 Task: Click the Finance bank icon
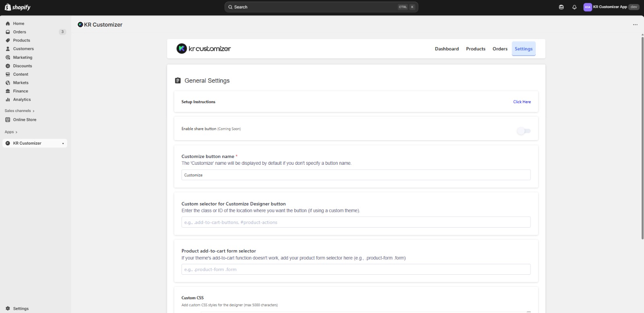8,91
